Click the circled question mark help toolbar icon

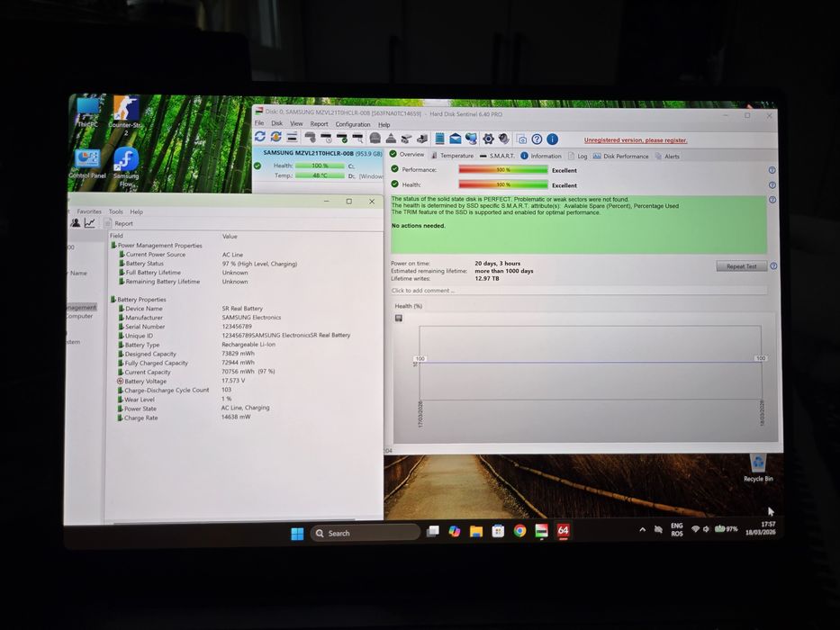click(x=537, y=139)
